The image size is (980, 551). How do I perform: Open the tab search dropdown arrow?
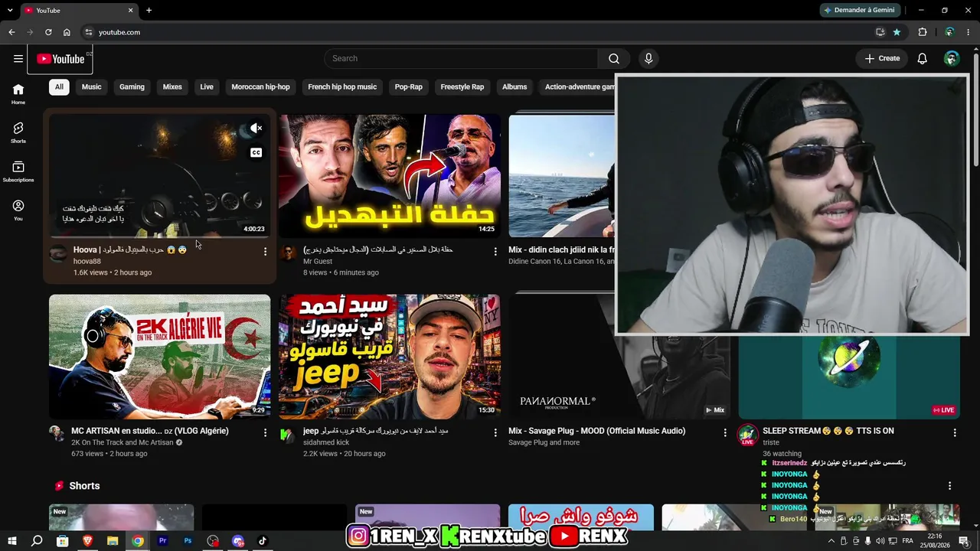click(x=10, y=10)
